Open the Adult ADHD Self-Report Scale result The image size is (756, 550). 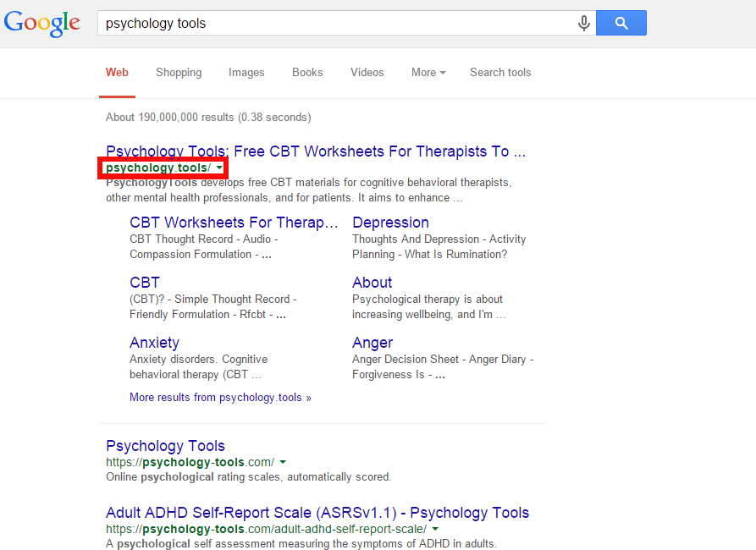[x=317, y=513]
